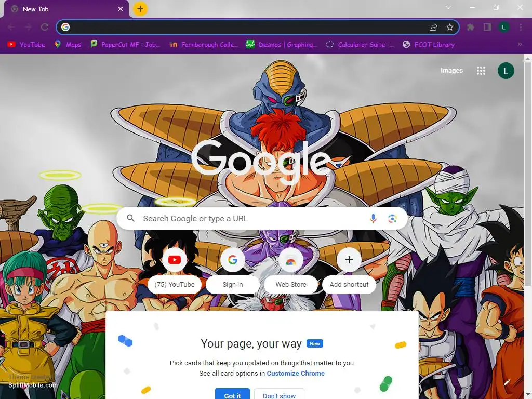Click the Got it button
This screenshot has height=399, width=532.
point(232,394)
